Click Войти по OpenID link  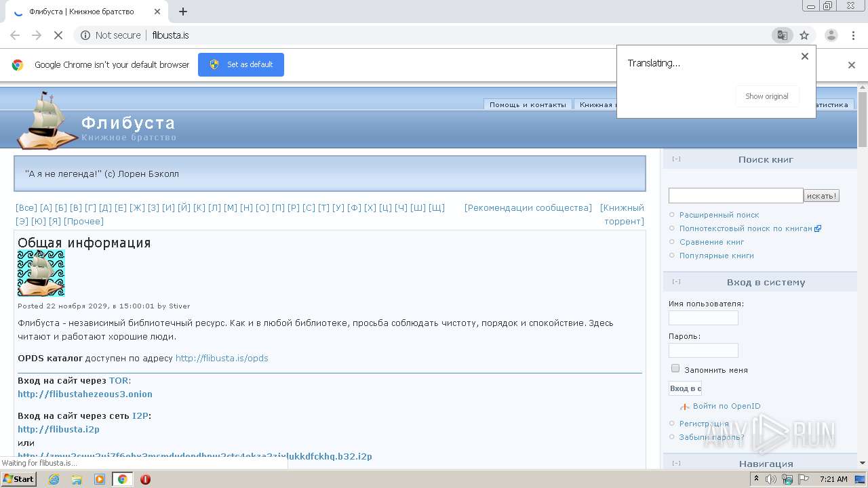[x=727, y=406]
